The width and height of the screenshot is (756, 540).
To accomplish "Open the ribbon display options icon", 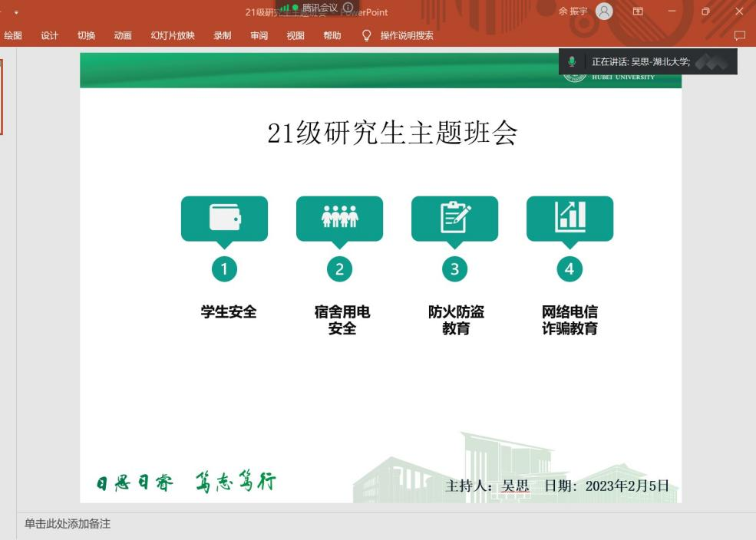I will [x=638, y=12].
